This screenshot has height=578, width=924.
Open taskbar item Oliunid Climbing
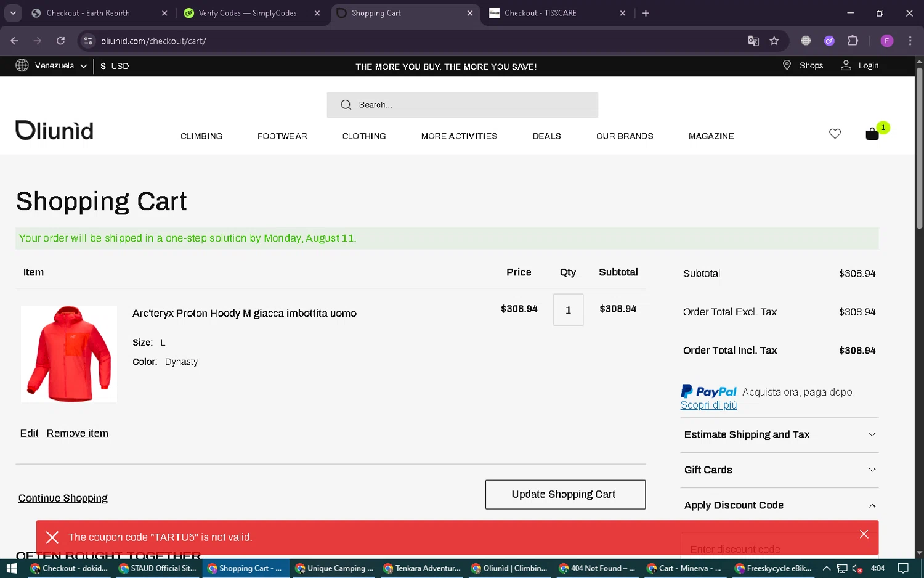coord(510,568)
